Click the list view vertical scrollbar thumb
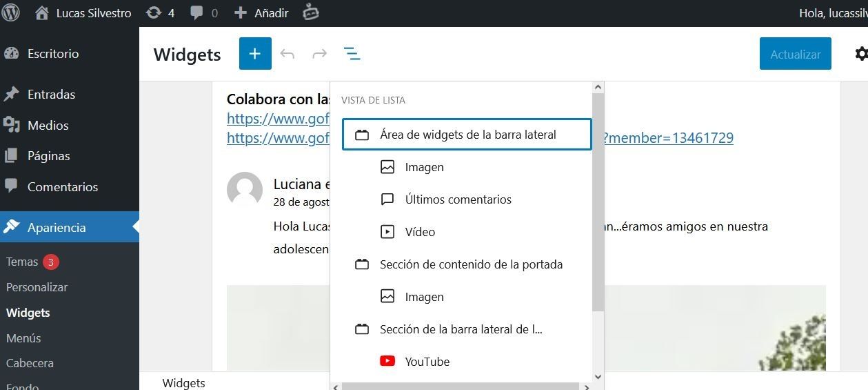 [x=598, y=202]
